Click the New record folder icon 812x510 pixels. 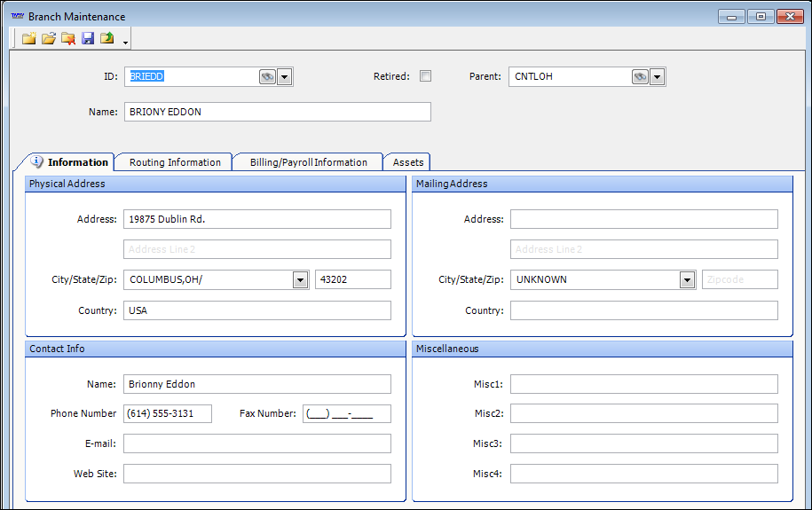coord(29,38)
